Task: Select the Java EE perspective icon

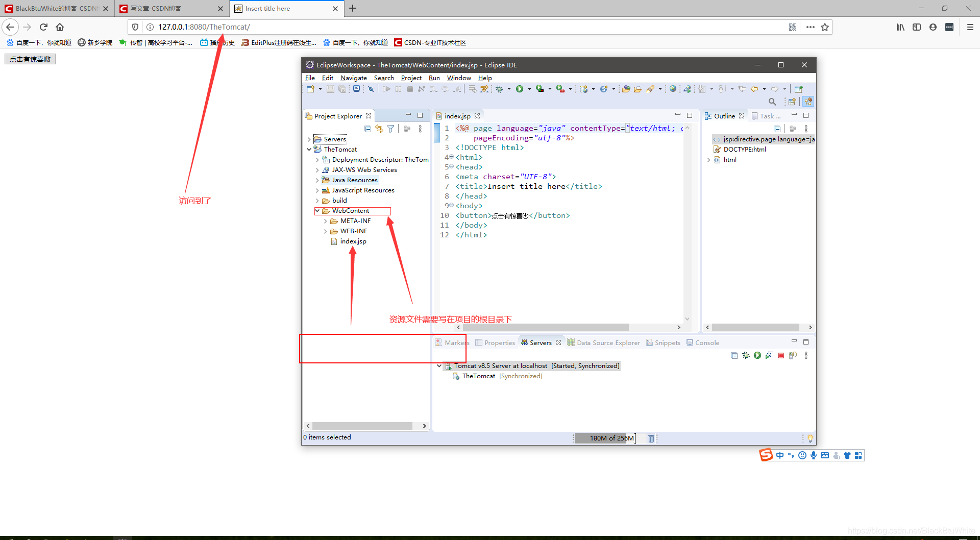Action: point(808,102)
